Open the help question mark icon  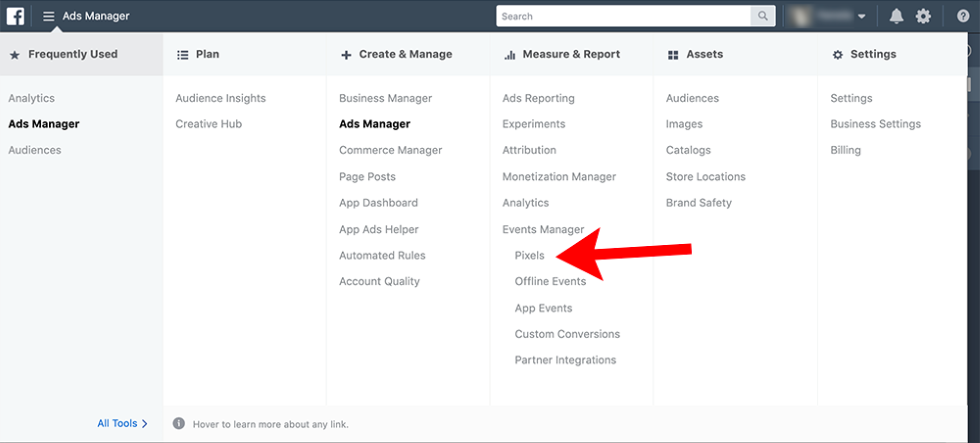[963, 16]
